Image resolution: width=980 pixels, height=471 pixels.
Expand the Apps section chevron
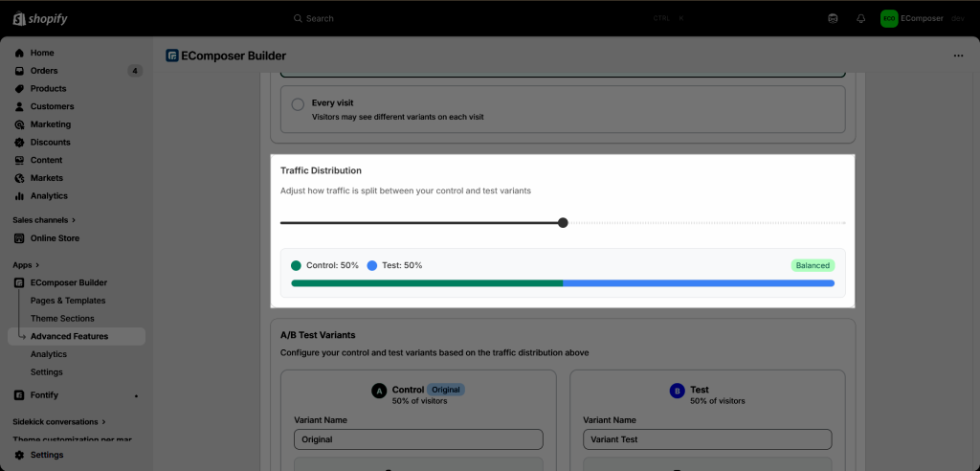[37, 265]
